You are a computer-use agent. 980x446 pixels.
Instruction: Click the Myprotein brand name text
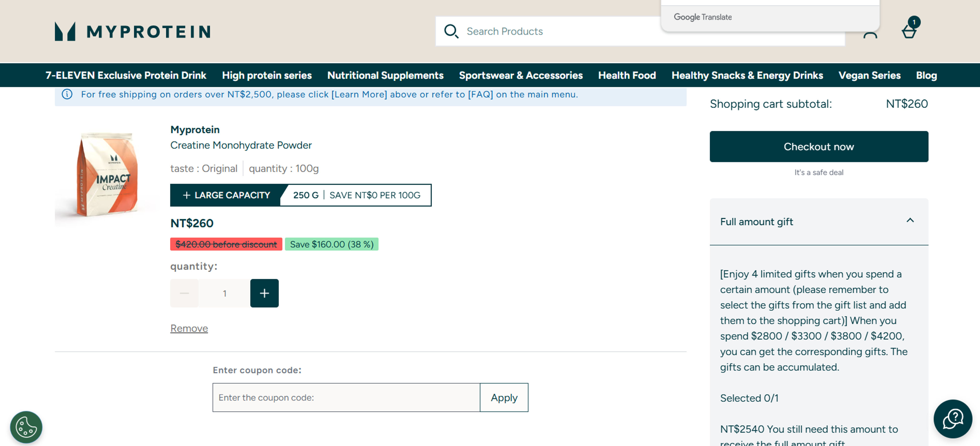195,130
